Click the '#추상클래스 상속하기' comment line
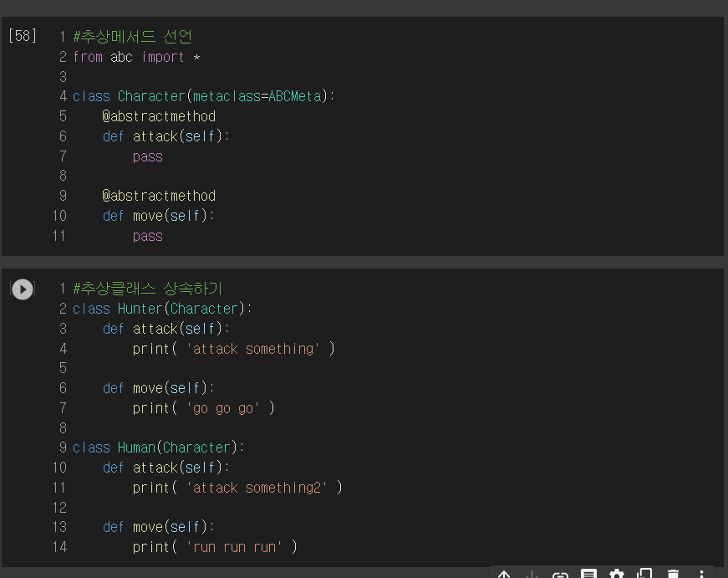Image resolution: width=728 pixels, height=578 pixels. click(148, 289)
